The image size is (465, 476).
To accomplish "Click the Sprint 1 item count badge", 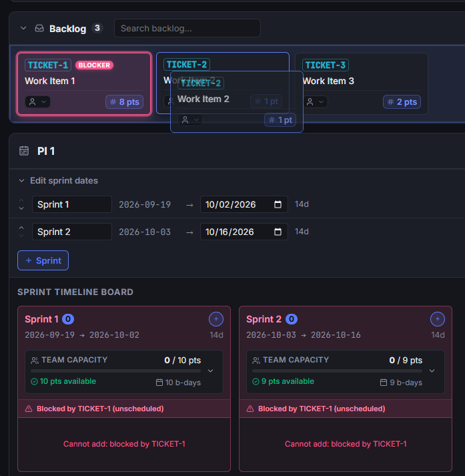I will point(68,319).
